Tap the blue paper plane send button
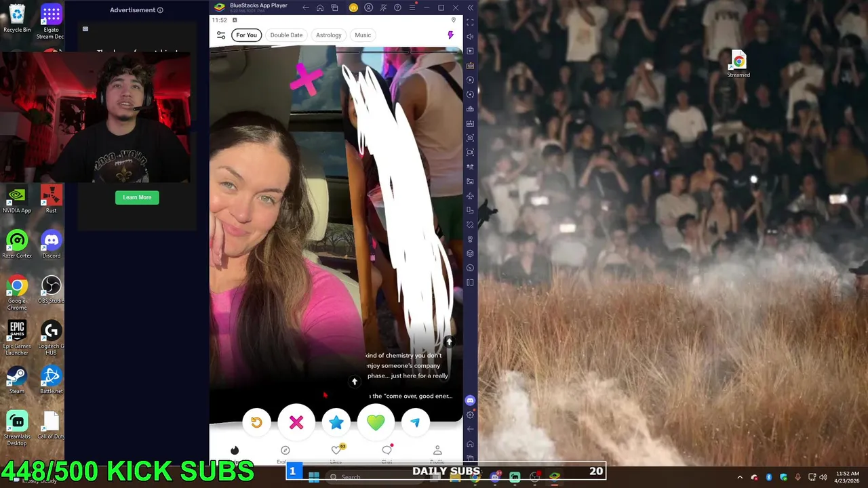Image resolution: width=868 pixels, height=488 pixels. coord(416,422)
